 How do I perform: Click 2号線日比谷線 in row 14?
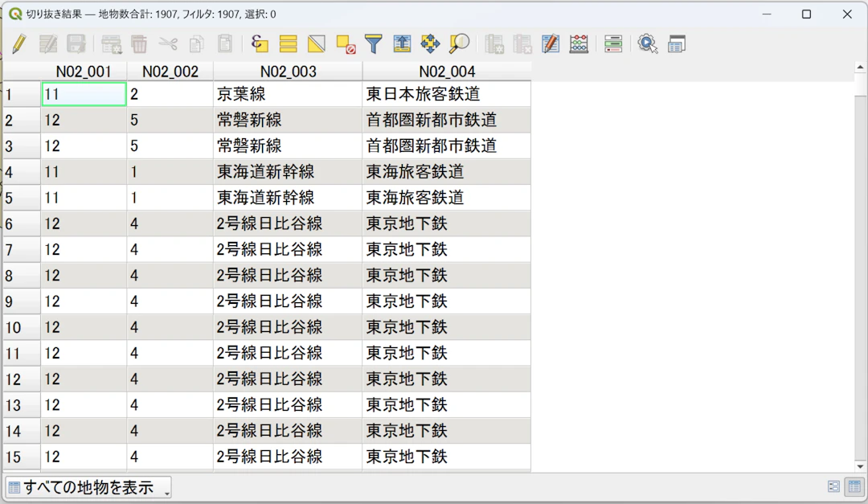coord(288,431)
